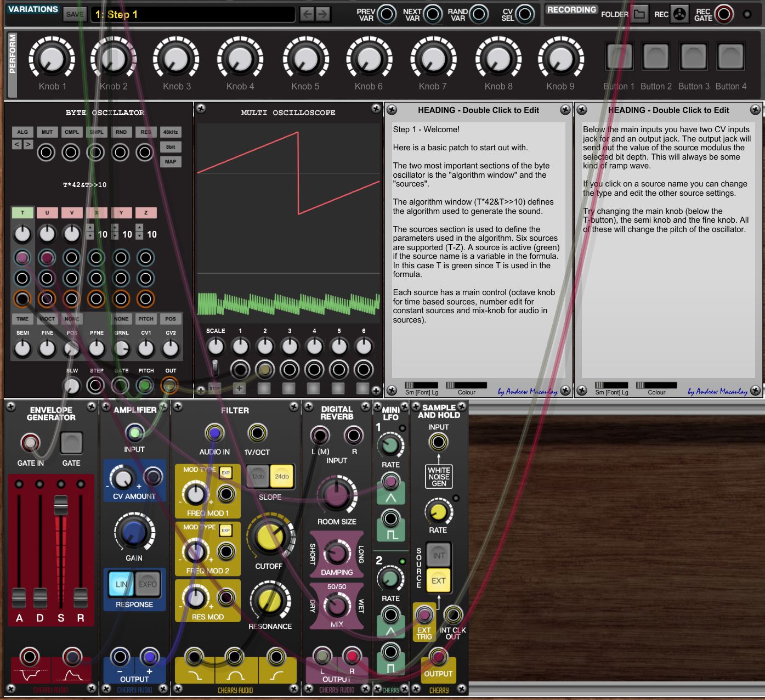
Task: Click the Envelope Generator GATE IN jack
Action: (x=30, y=443)
